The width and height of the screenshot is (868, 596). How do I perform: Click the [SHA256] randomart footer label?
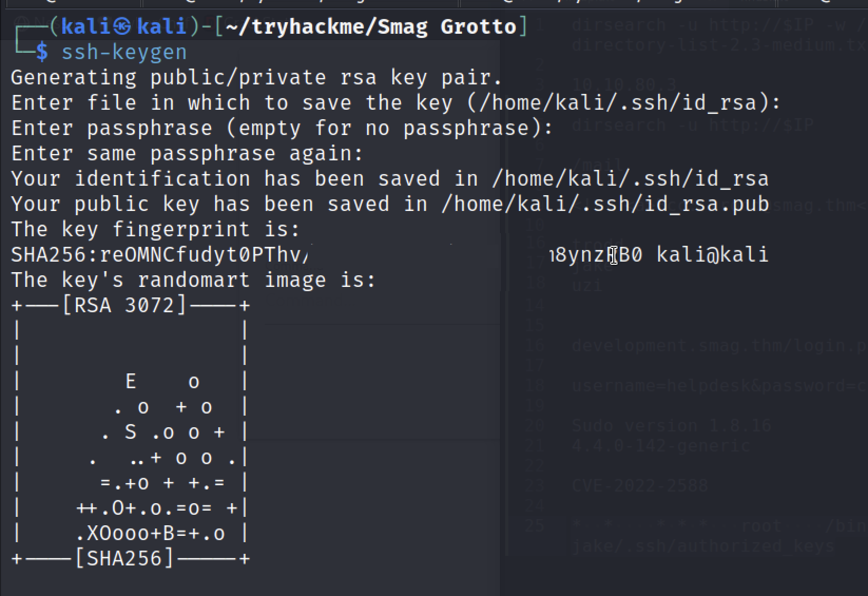click(x=124, y=559)
